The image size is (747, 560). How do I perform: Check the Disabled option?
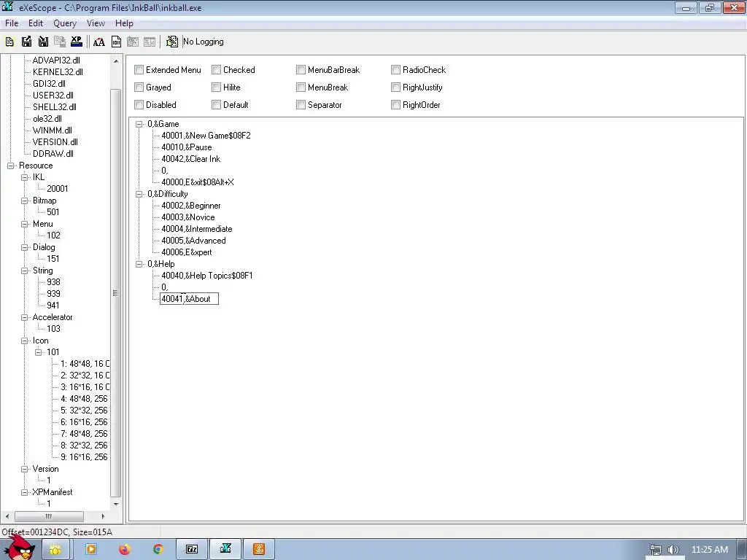pos(139,105)
